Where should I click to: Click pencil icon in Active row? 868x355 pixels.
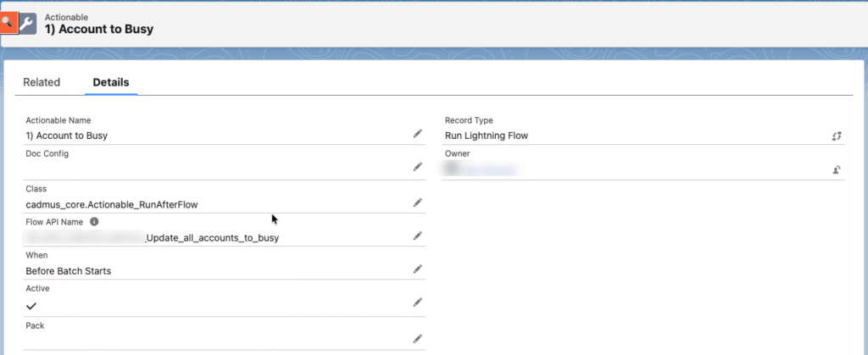418,302
